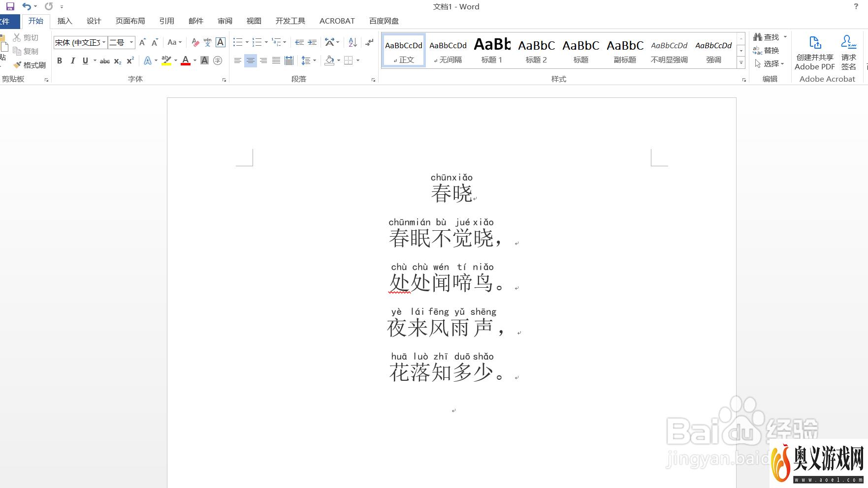Apply strikethrough (abc) formatting
868x488 pixels.
coord(104,61)
